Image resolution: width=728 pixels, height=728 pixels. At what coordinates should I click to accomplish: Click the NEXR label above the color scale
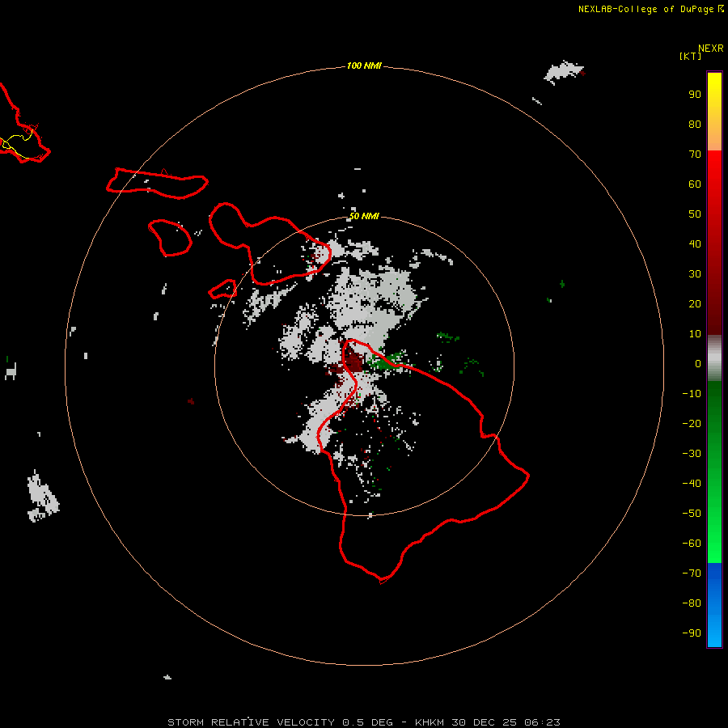[x=711, y=49]
